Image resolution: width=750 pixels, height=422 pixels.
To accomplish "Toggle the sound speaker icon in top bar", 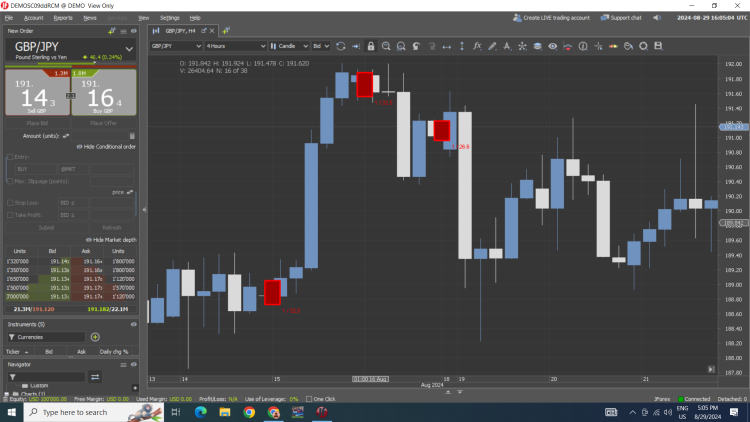I will (657, 18).
